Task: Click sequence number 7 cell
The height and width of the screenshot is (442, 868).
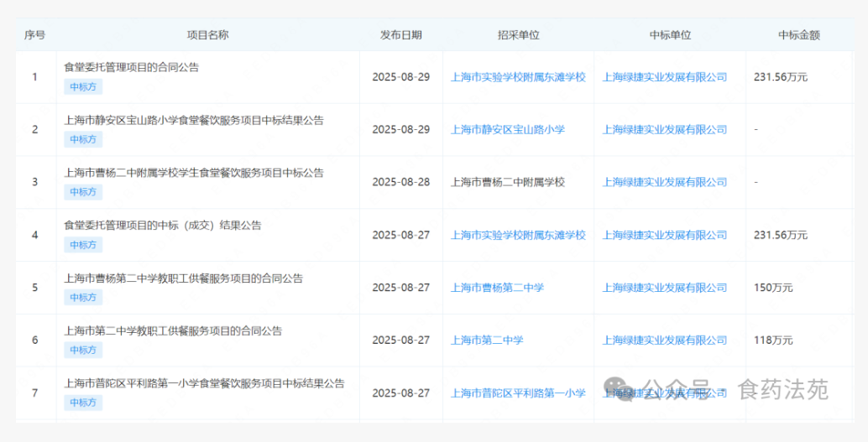Action: click(x=35, y=393)
